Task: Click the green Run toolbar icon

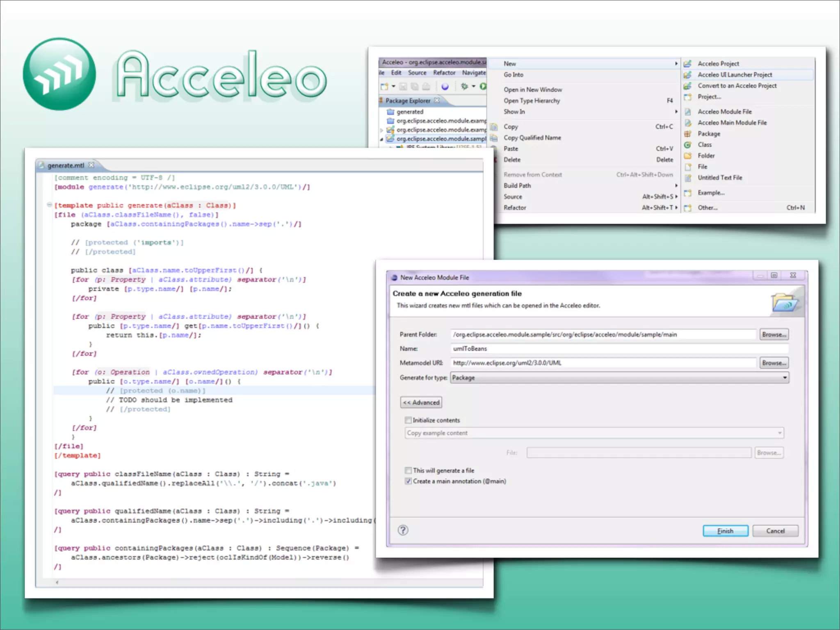Action: pyautogui.click(x=483, y=86)
